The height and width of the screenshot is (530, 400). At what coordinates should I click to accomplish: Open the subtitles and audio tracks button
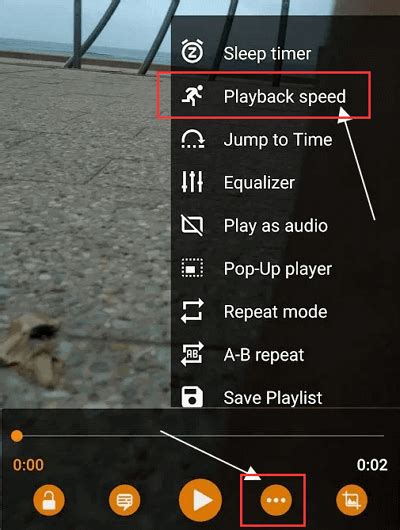(124, 500)
